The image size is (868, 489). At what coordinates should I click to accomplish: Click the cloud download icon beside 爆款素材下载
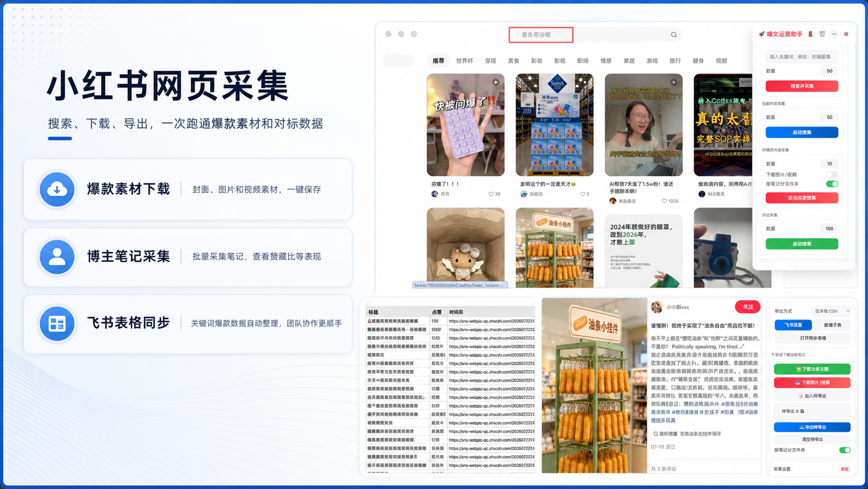(x=57, y=189)
